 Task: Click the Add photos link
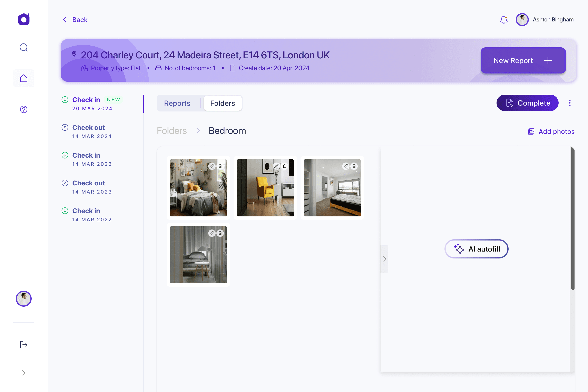(551, 131)
